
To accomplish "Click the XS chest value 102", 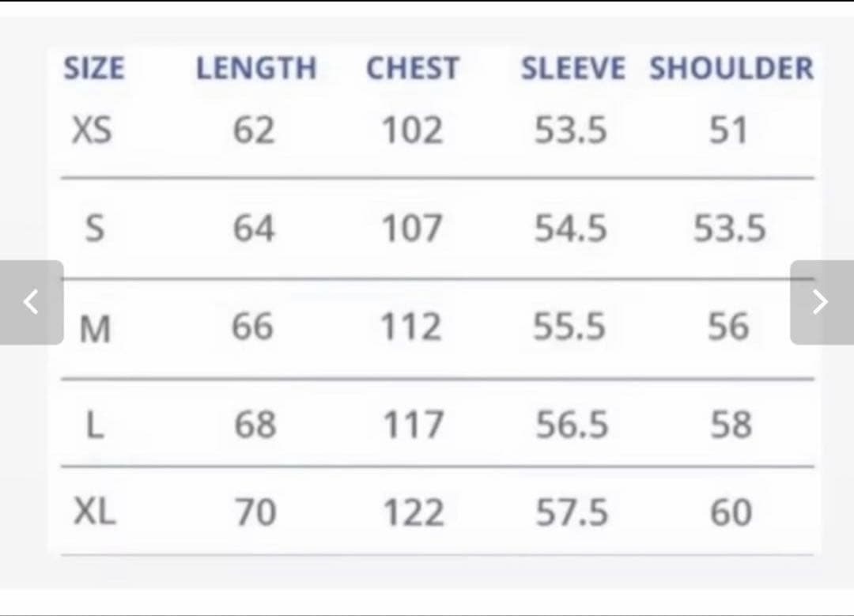I will pos(413,130).
